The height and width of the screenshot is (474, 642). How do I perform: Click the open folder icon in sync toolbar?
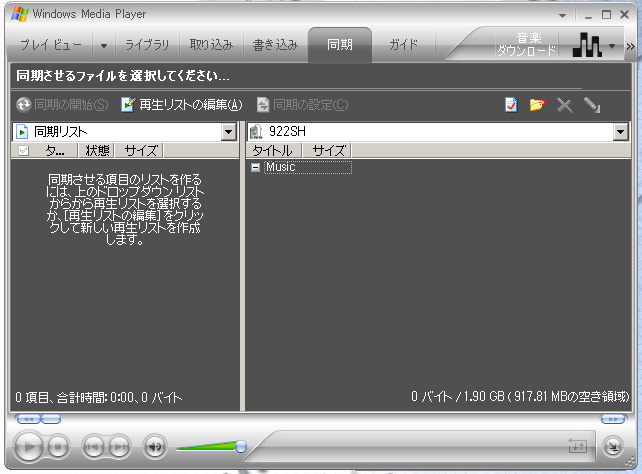[x=537, y=105]
